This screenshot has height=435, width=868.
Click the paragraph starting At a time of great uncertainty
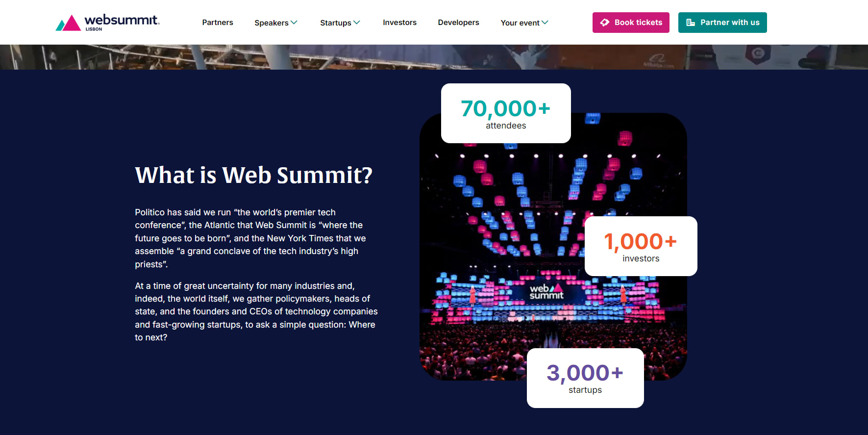(x=256, y=311)
